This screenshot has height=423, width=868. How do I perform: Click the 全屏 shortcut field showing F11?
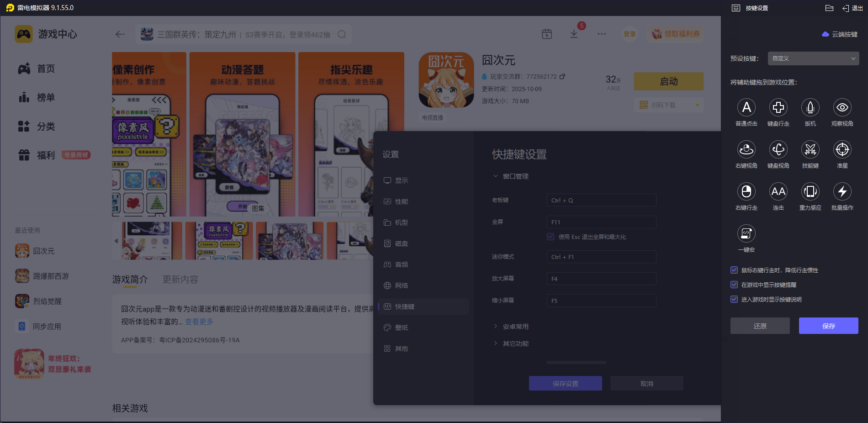[x=602, y=222]
